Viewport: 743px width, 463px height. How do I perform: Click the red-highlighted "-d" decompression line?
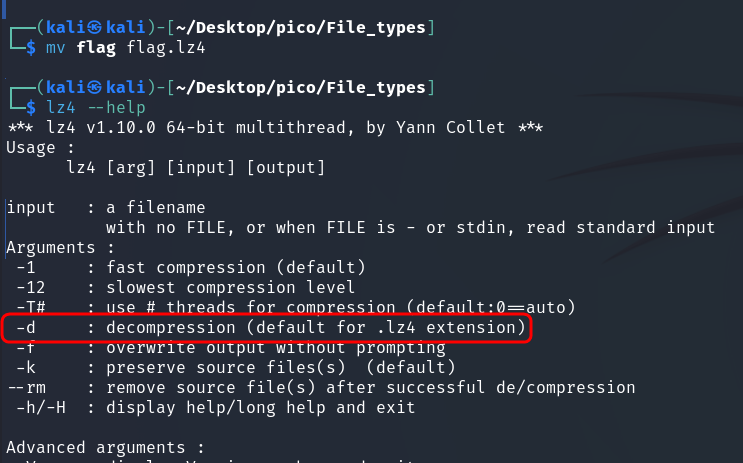pyautogui.click(x=265, y=327)
